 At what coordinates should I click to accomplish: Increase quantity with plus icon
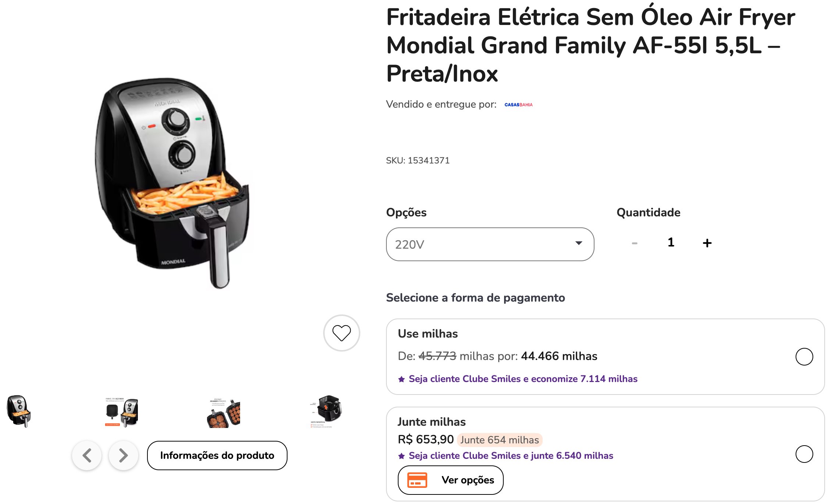(x=707, y=243)
